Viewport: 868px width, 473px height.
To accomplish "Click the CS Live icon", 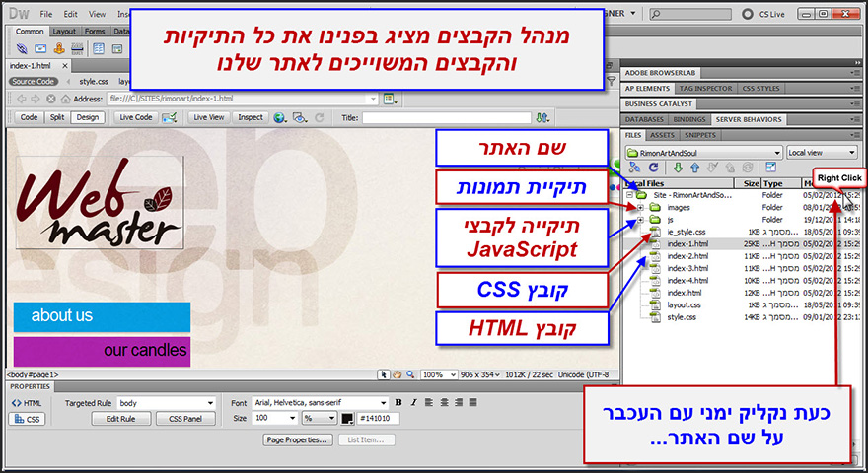I will (748, 14).
